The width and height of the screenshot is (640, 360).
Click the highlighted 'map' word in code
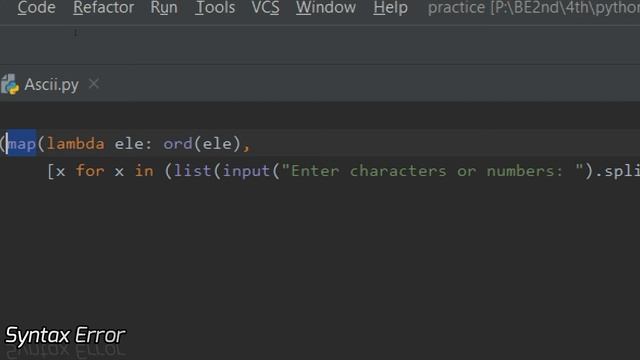coord(22,144)
